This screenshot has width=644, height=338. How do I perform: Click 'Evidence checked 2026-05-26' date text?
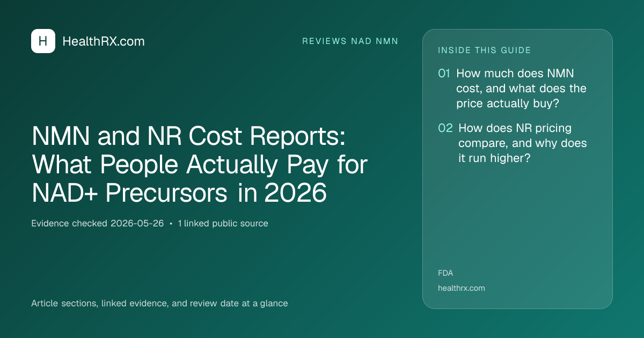click(98, 223)
